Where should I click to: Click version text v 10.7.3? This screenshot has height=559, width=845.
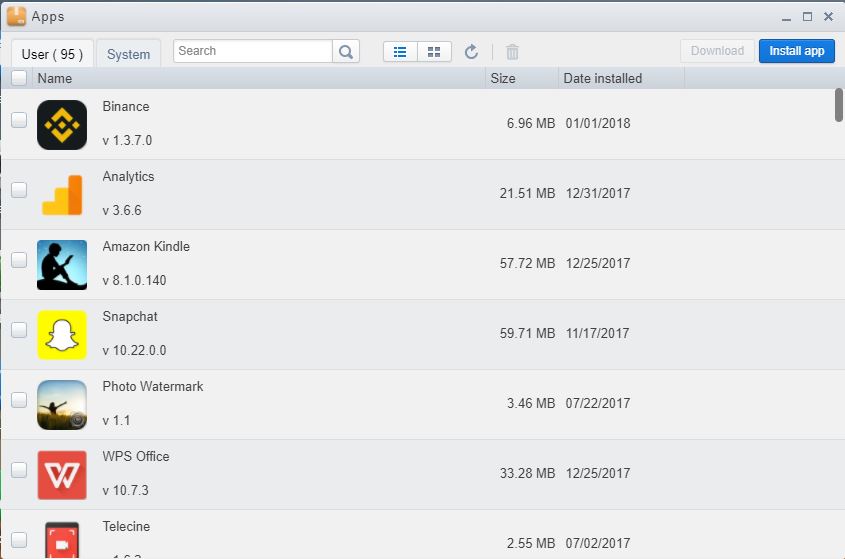(x=126, y=491)
